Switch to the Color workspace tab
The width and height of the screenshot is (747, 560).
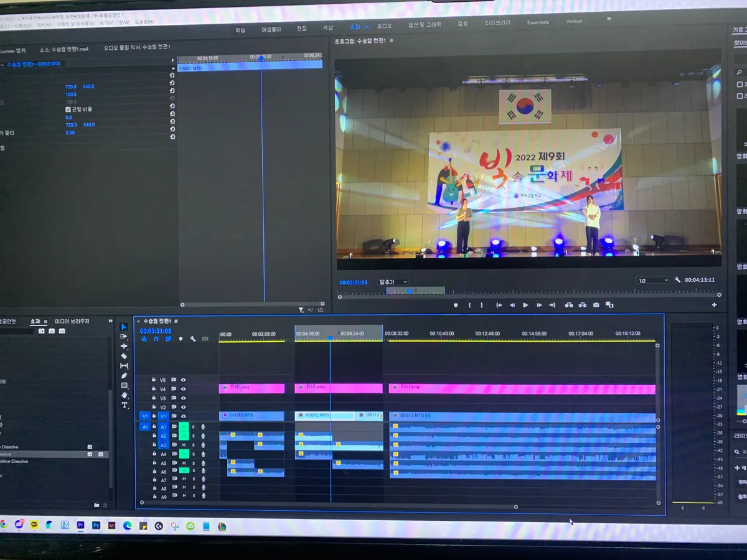point(327,28)
